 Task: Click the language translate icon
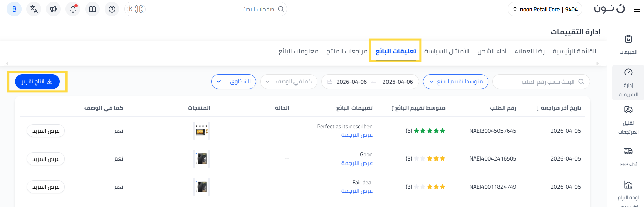click(x=34, y=9)
